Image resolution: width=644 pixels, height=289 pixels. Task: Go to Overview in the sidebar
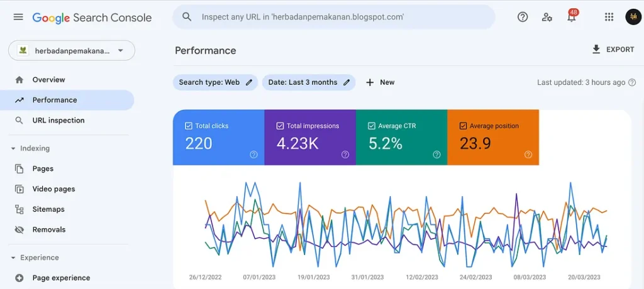tap(48, 80)
